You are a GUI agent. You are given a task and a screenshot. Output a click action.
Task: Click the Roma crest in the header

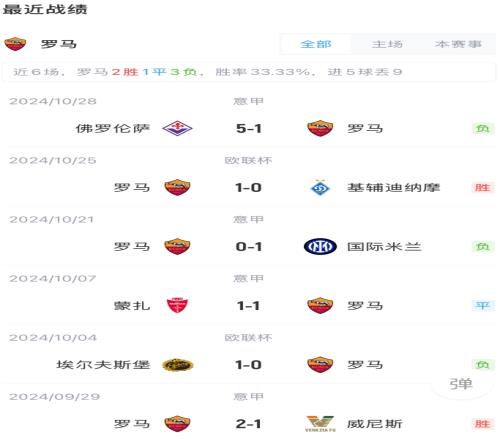(x=15, y=44)
